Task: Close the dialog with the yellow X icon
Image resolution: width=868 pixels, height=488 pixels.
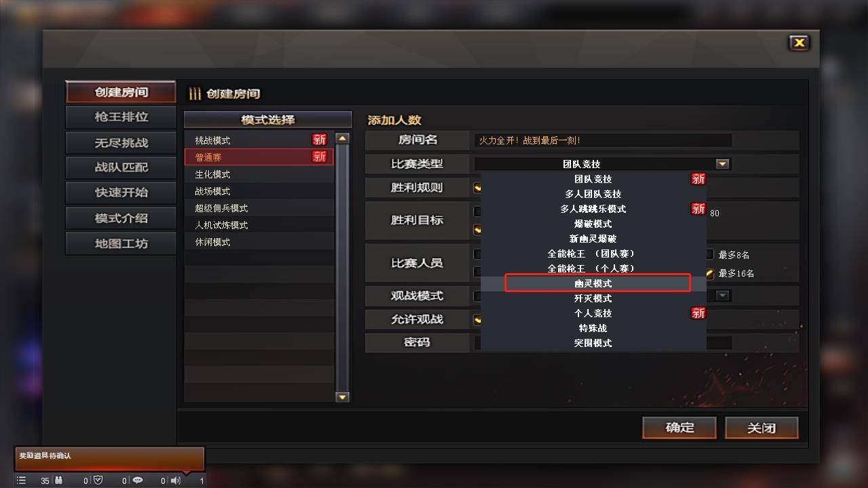Action: [x=800, y=43]
